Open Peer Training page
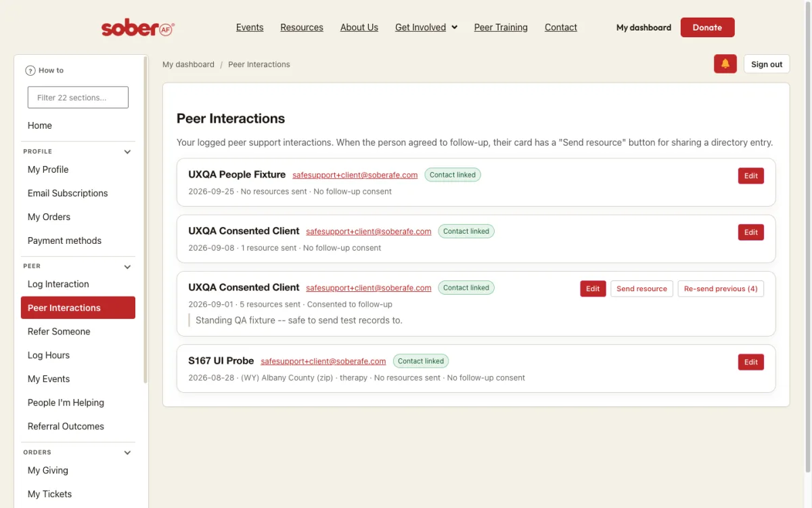The height and width of the screenshot is (508, 812). point(501,28)
